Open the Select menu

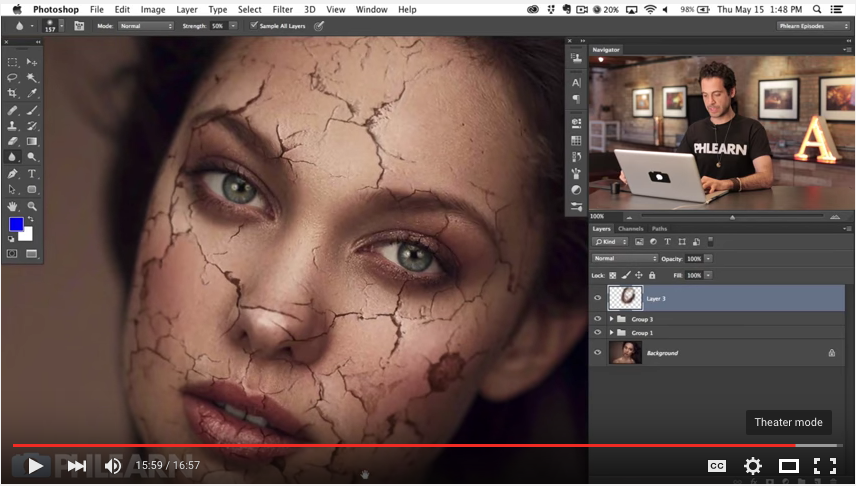point(249,9)
